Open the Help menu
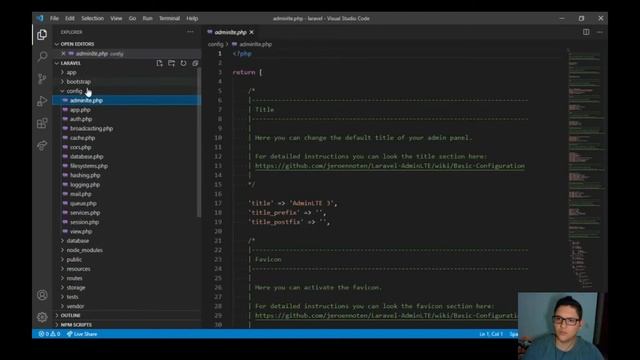The image size is (640, 360). (x=192, y=18)
